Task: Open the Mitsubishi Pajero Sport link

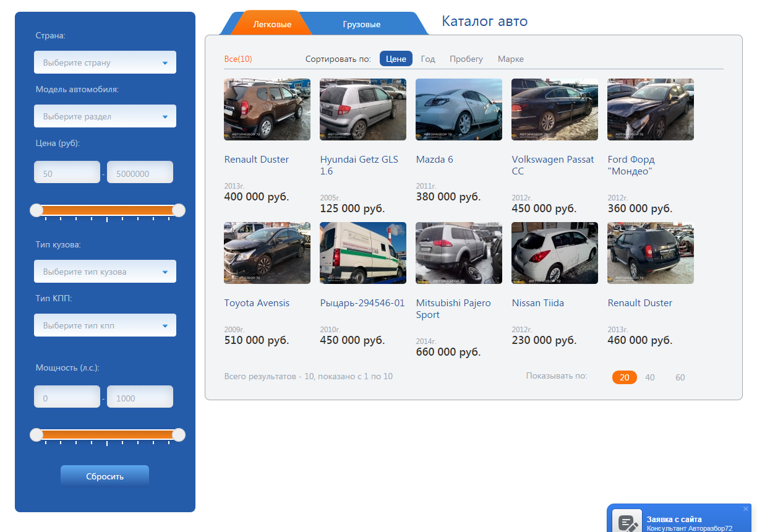Action: click(x=453, y=309)
